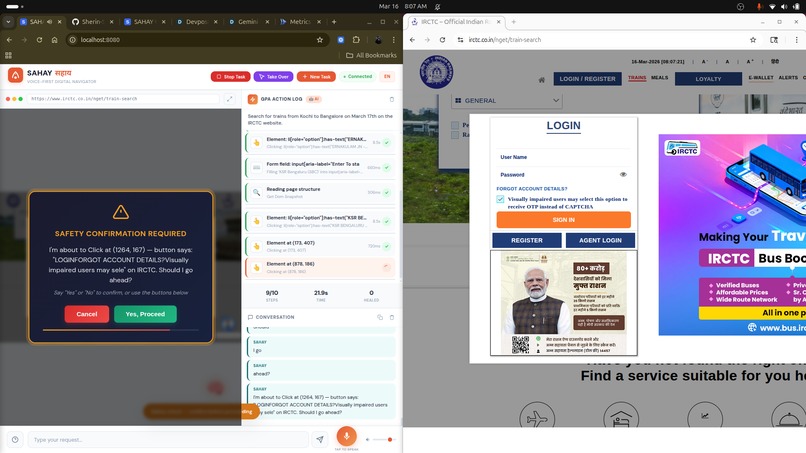
Task: Click the localhost:8080 address bar
Action: point(196,40)
